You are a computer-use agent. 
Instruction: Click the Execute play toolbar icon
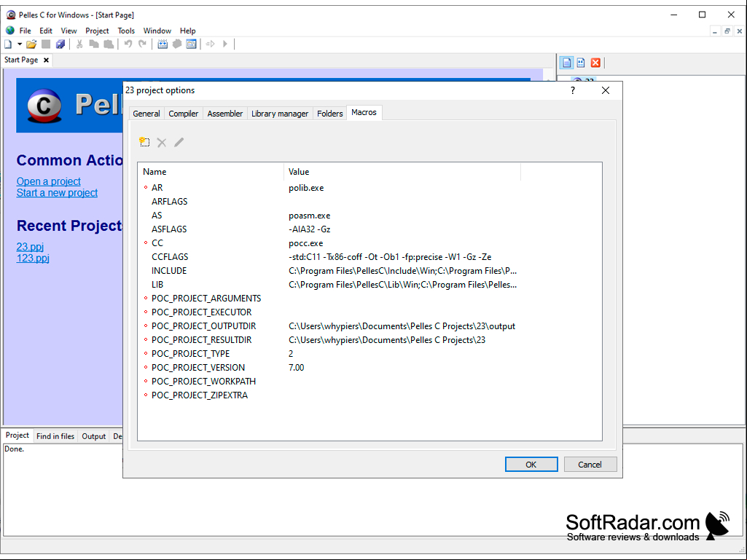(x=225, y=44)
